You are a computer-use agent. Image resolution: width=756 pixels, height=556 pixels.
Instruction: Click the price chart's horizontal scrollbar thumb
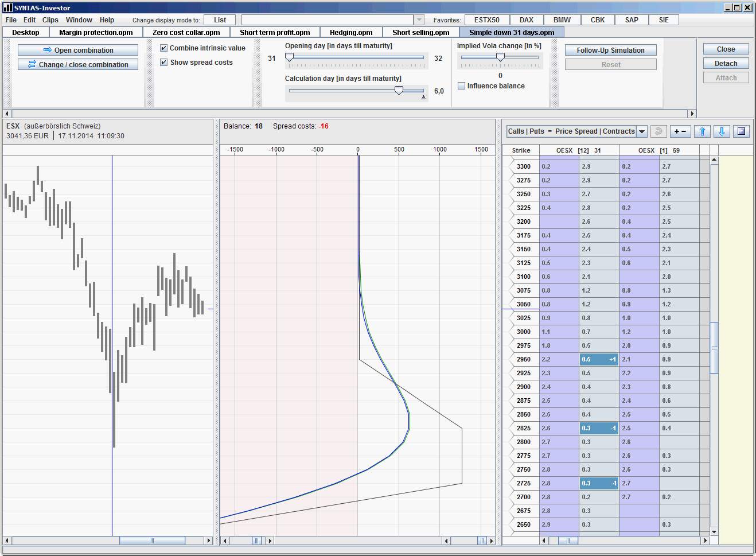(x=152, y=541)
